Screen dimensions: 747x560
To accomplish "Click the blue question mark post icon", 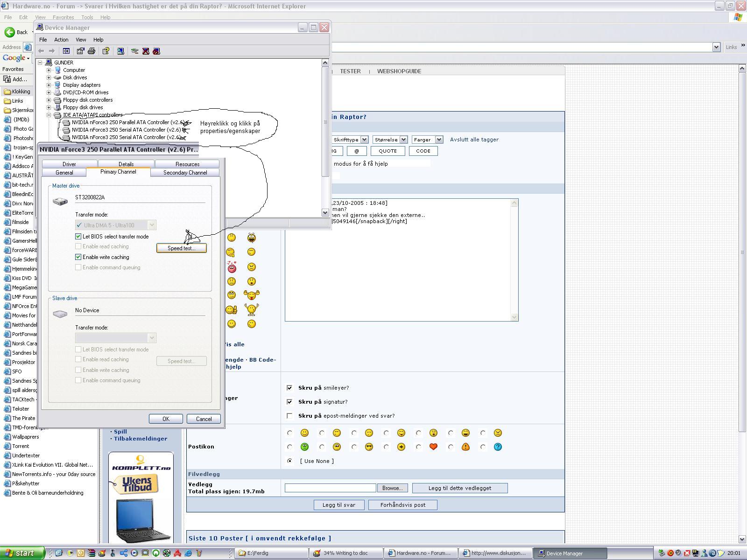I will pyautogui.click(x=498, y=447).
